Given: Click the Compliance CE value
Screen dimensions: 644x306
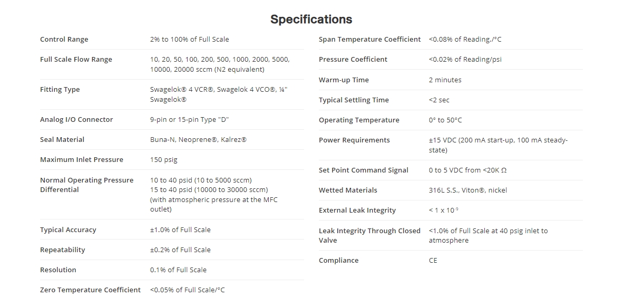Looking at the screenshot, I should click(x=433, y=261).
